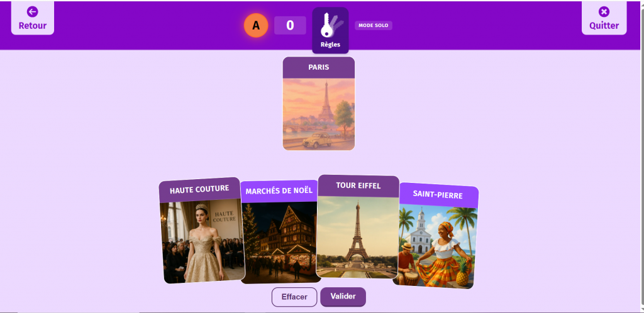Click the Retour back arrow icon
Screen dimensions: 644x313
tap(33, 12)
